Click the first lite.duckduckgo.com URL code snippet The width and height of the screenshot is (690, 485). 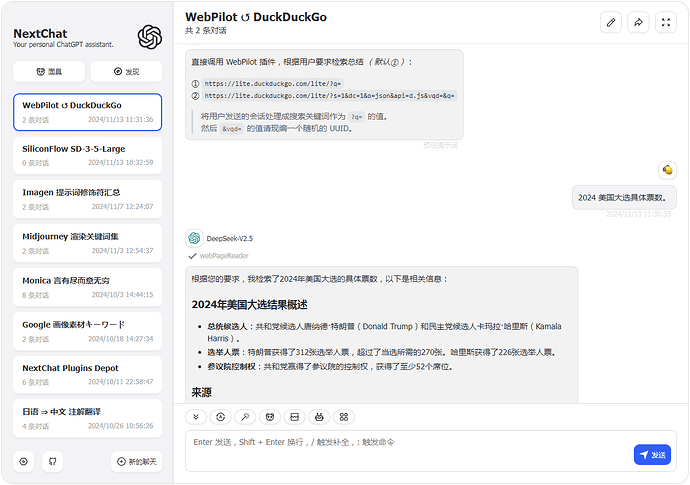point(273,83)
